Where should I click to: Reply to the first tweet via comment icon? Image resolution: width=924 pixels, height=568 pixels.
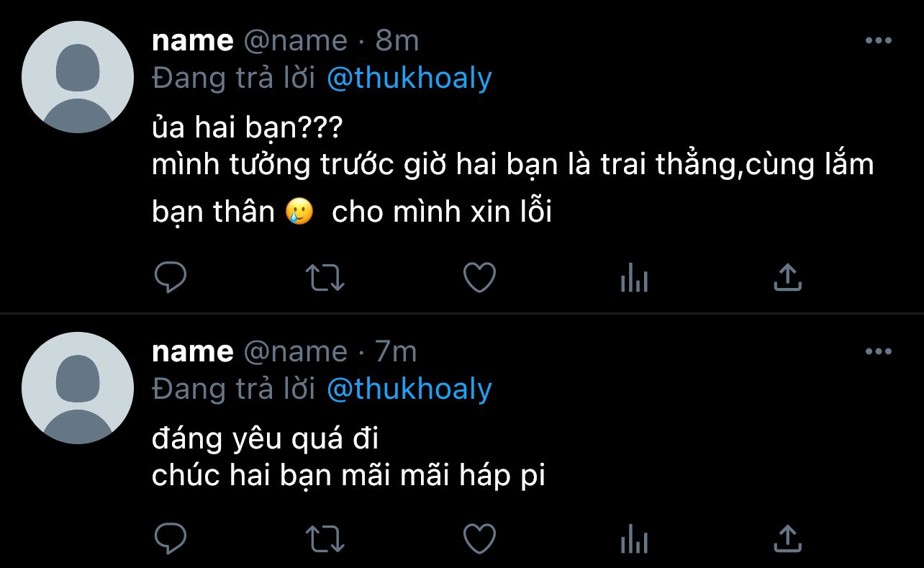click(x=171, y=277)
